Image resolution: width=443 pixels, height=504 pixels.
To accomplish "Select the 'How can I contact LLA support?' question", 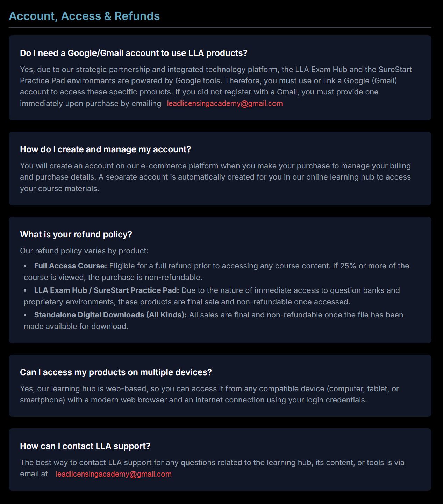I will (85, 446).
